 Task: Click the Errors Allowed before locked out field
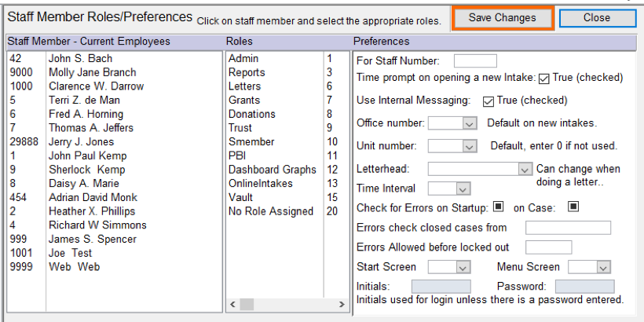[x=548, y=247]
